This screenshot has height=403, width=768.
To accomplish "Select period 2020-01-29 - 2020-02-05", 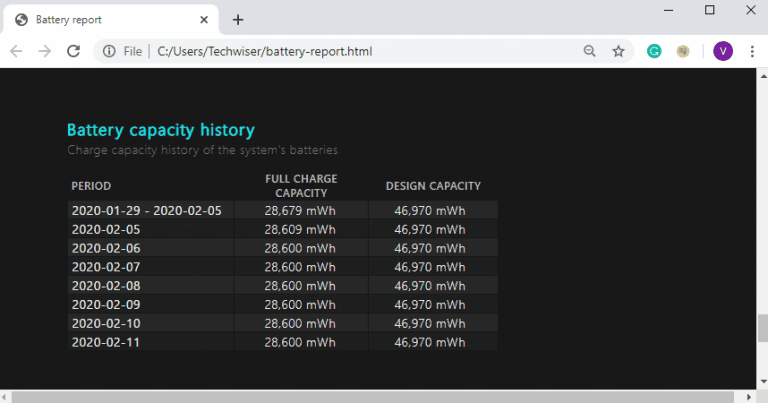I will click(150, 211).
